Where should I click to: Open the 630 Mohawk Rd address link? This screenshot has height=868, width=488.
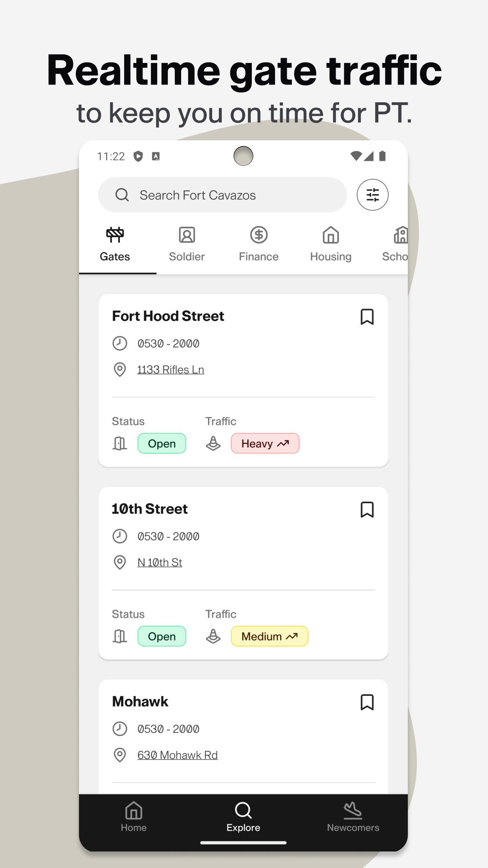[177, 755]
